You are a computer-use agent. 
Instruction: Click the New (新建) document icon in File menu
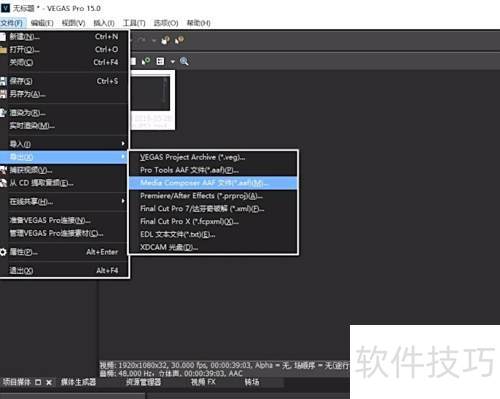[3, 37]
